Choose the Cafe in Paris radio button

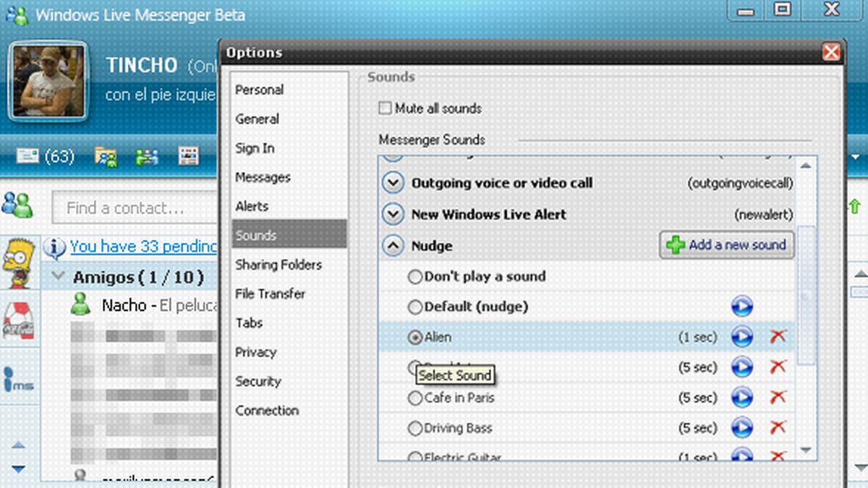coord(415,398)
